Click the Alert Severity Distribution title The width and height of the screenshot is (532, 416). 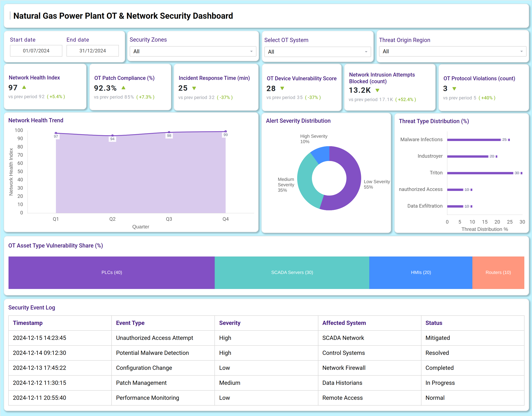pos(298,121)
